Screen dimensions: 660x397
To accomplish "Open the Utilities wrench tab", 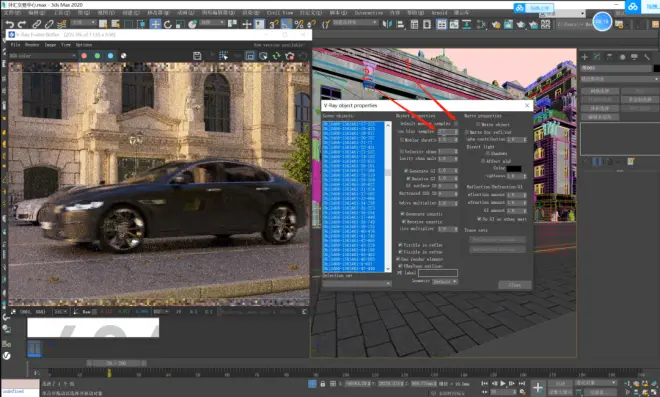I will (647, 57).
